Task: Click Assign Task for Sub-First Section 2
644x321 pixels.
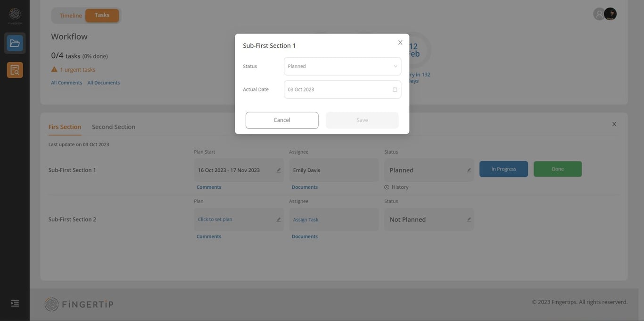Action: click(x=305, y=220)
